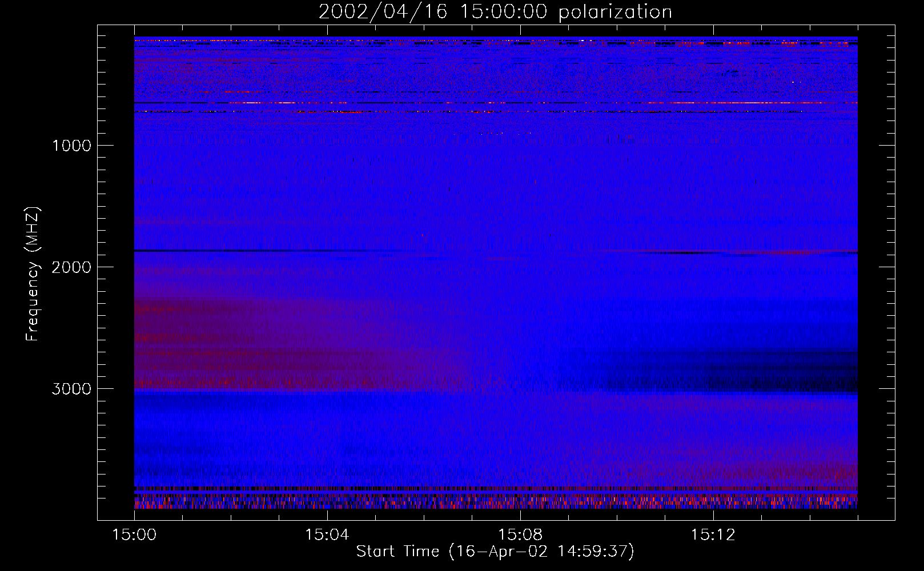Click the 'Frequency (MHZ)' axis label
The image size is (924, 571).
pyautogui.click(x=33, y=274)
